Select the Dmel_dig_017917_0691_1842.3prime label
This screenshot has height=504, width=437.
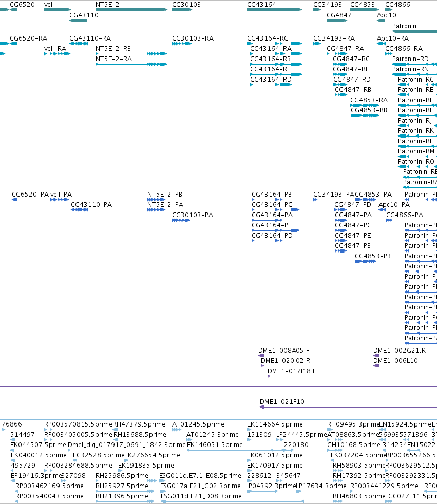coord(127,445)
